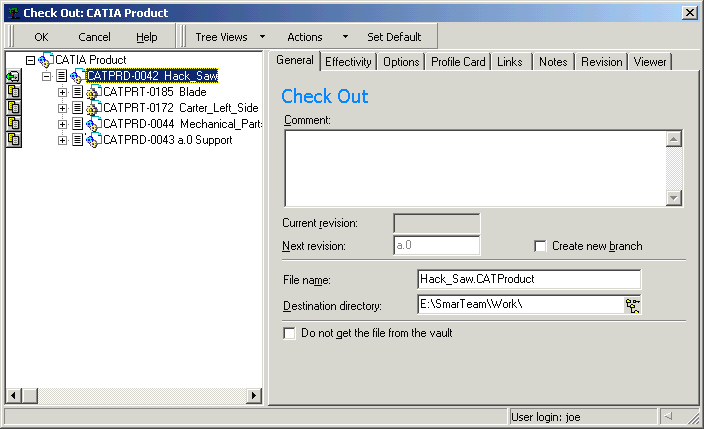Click the check-out status icon beside Hack_Saw row
This screenshot has height=429, width=704.
[13, 76]
